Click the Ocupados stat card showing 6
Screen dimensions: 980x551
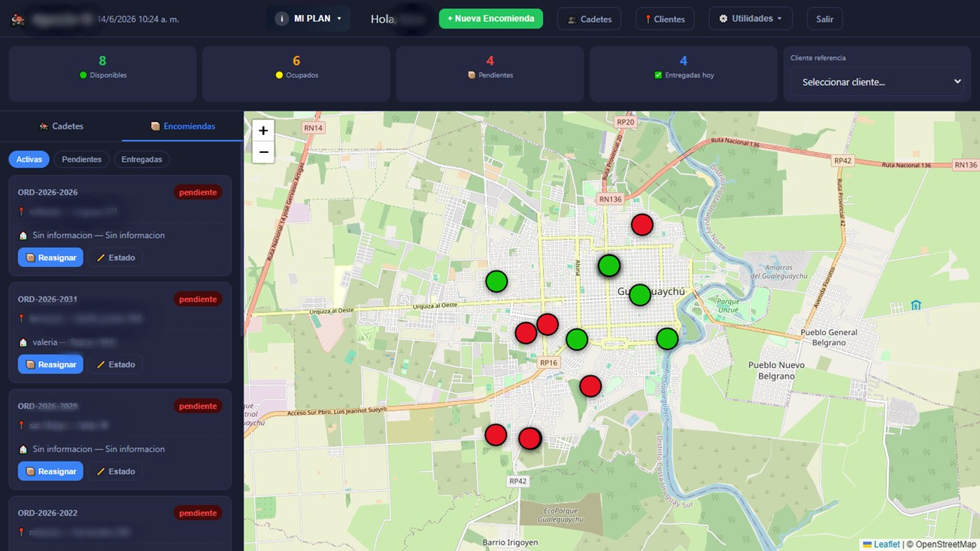tap(296, 74)
